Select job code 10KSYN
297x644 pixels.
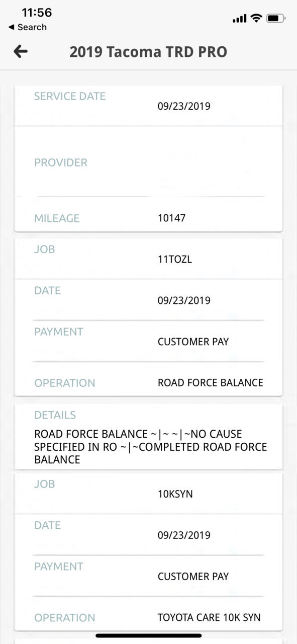pyautogui.click(x=175, y=494)
